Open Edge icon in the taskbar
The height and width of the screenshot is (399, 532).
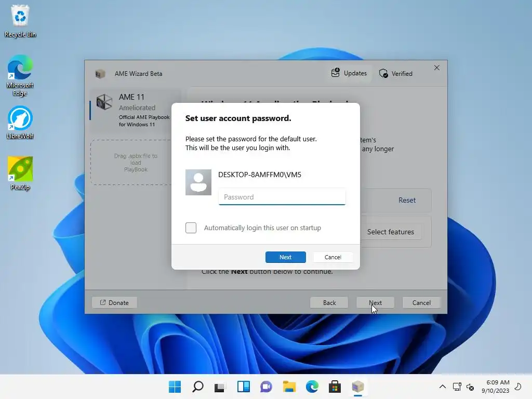click(x=312, y=387)
